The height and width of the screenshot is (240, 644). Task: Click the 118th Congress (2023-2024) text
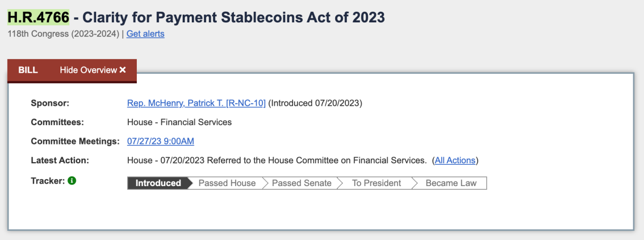tap(63, 34)
